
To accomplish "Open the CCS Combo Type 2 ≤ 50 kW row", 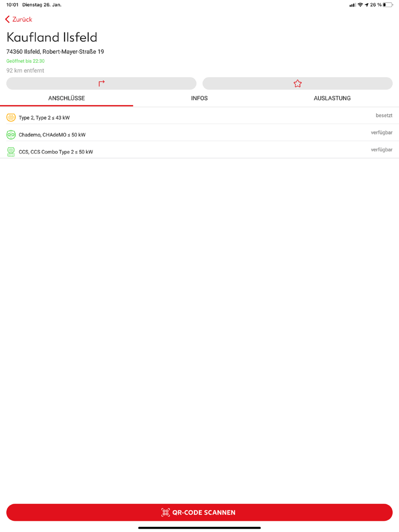I will (199, 150).
